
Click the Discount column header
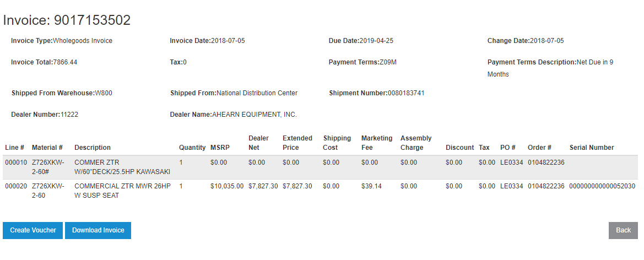click(459, 148)
